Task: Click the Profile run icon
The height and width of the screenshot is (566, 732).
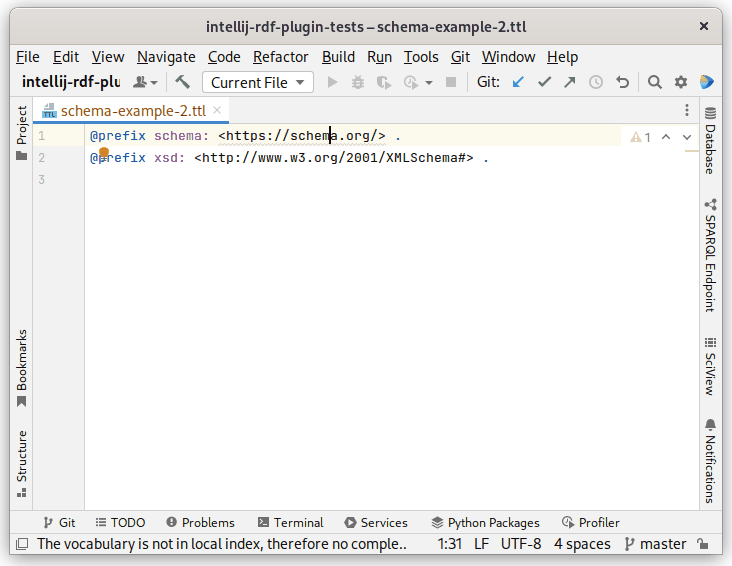Action: point(411,83)
